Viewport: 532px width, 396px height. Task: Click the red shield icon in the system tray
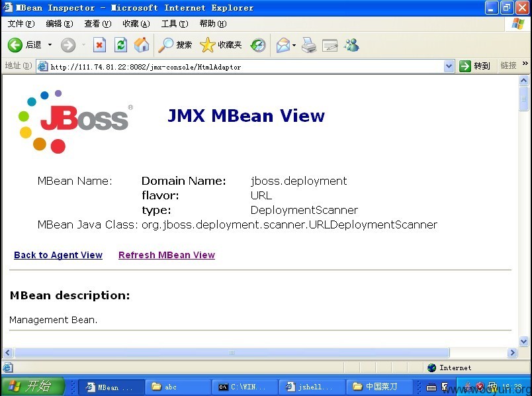480,387
